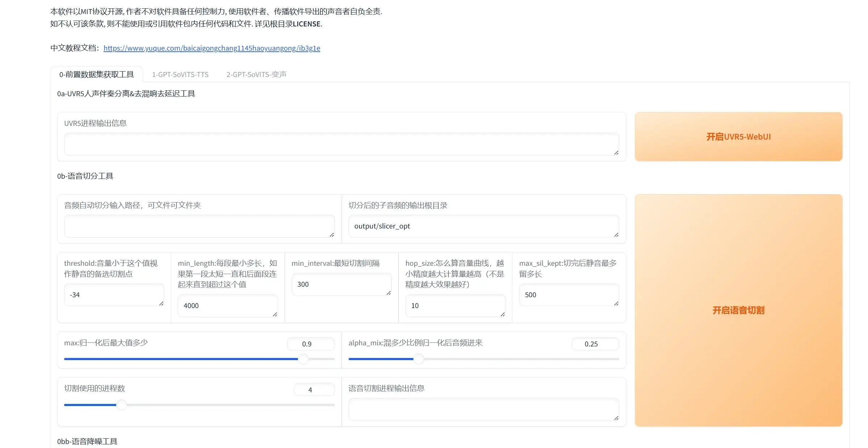Click the alpha_mix slider handle

click(419, 359)
